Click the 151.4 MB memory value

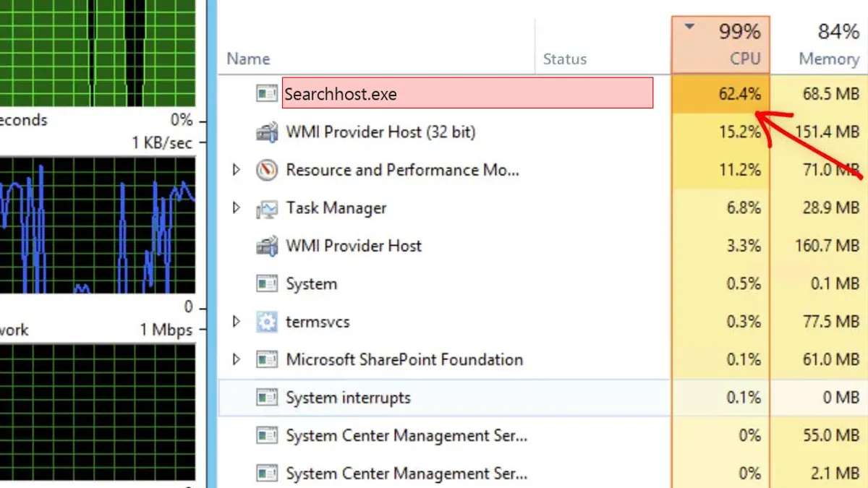(x=826, y=132)
